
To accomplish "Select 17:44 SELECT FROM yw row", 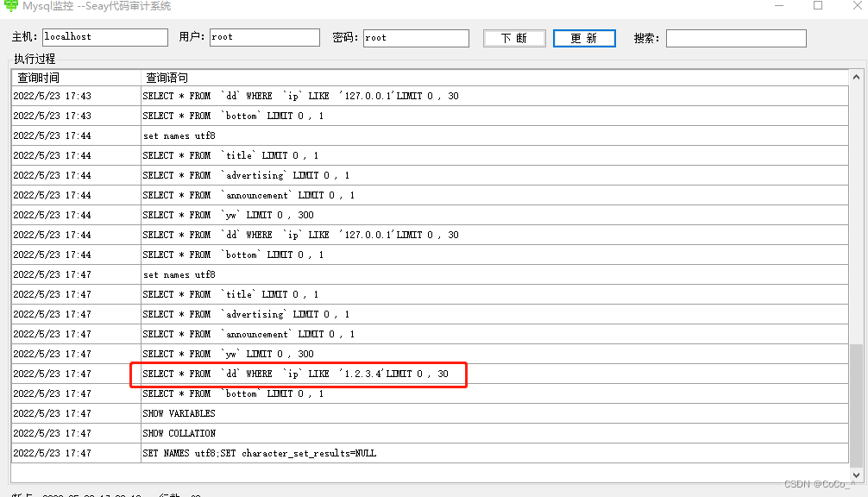I will click(x=431, y=215).
